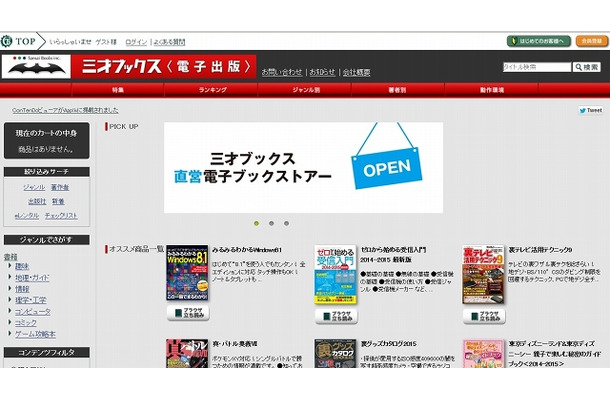The width and height of the screenshot is (610, 400).
Task: Expand the 理学・工学 genre arrow
Action: coord(10,300)
